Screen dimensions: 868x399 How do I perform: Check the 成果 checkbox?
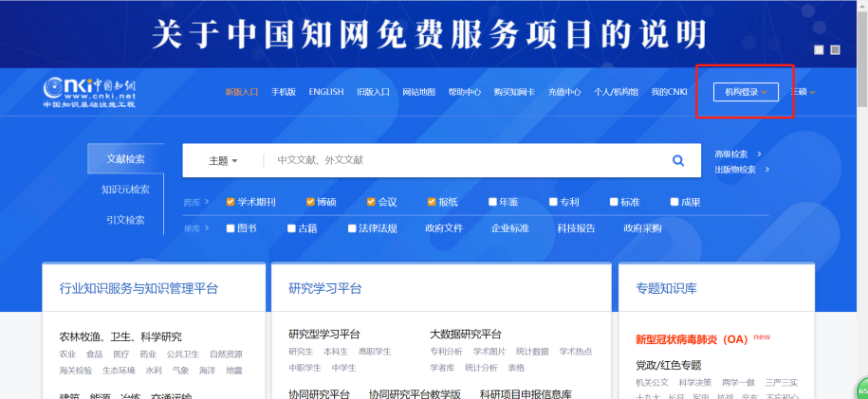point(674,202)
